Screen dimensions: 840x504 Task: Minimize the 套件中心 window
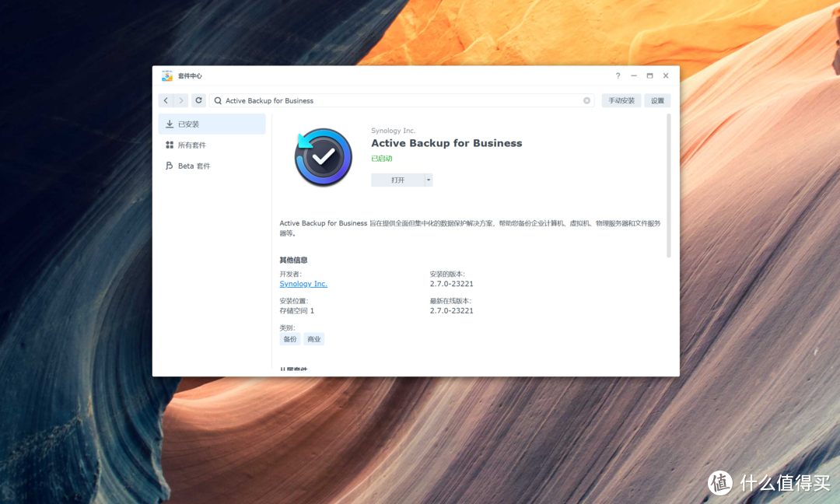click(x=634, y=75)
